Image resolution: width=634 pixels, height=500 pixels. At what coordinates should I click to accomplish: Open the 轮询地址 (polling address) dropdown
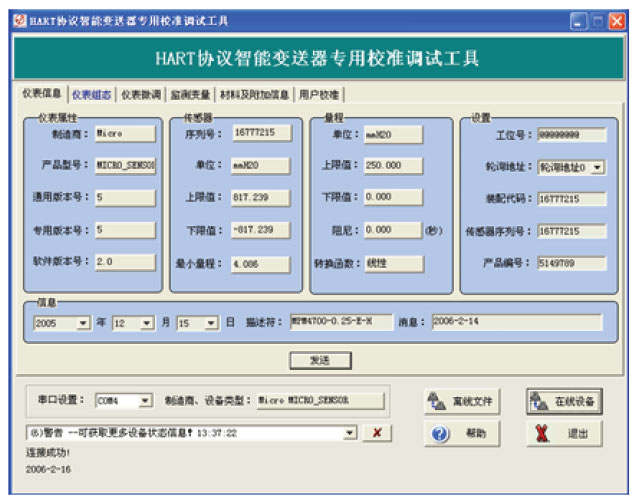598,167
